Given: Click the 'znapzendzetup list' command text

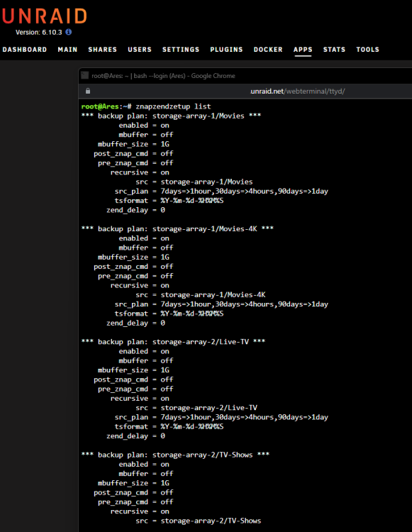Looking at the screenshot, I should coord(173,106).
